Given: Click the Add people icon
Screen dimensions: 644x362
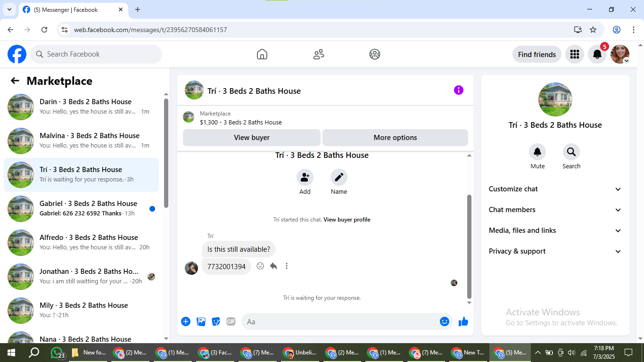Looking at the screenshot, I should tap(305, 177).
